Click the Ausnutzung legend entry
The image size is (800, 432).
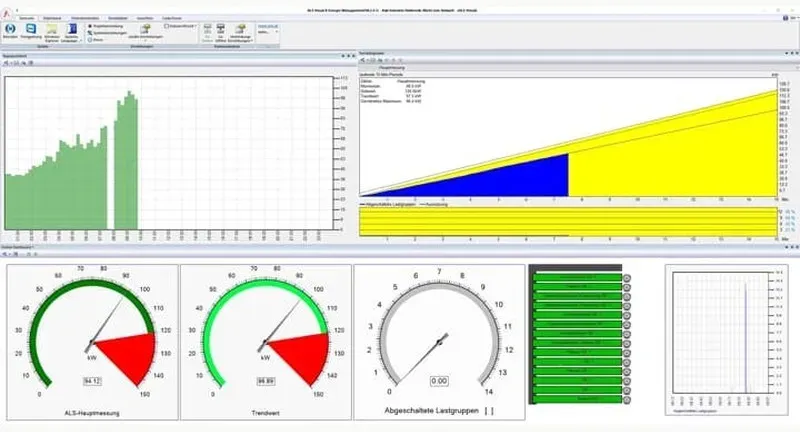434,204
